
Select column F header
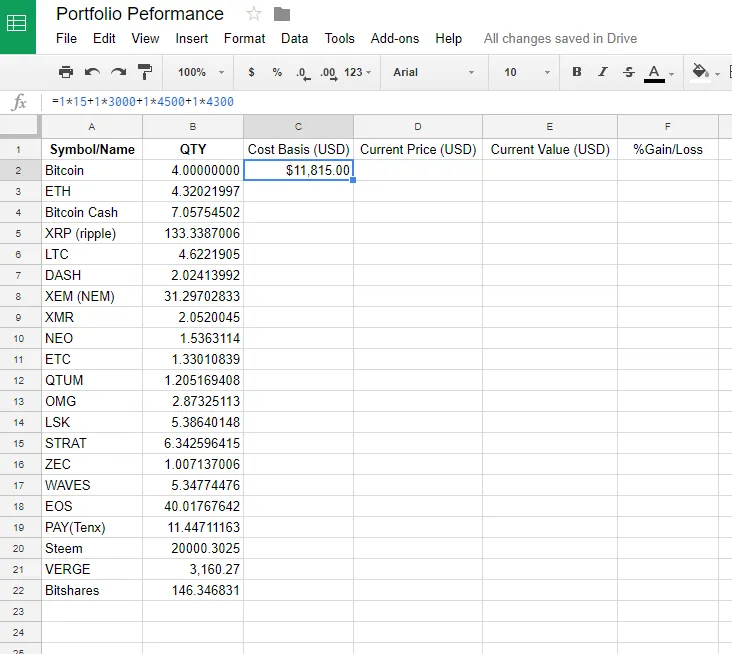[x=668, y=127]
